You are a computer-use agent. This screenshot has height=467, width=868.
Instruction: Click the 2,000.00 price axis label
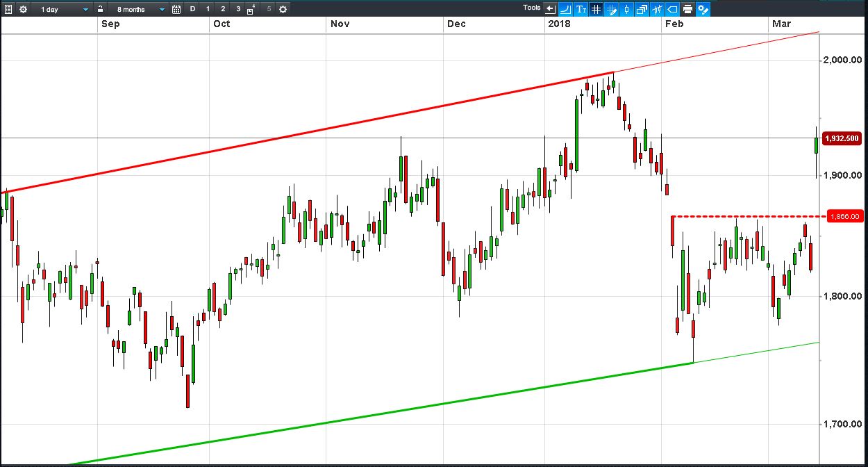click(x=843, y=60)
